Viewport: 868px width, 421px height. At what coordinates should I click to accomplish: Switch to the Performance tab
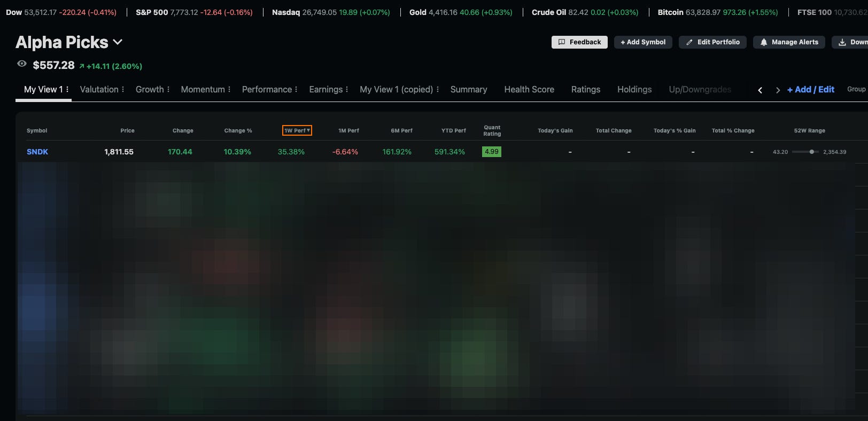click(267, 89)
